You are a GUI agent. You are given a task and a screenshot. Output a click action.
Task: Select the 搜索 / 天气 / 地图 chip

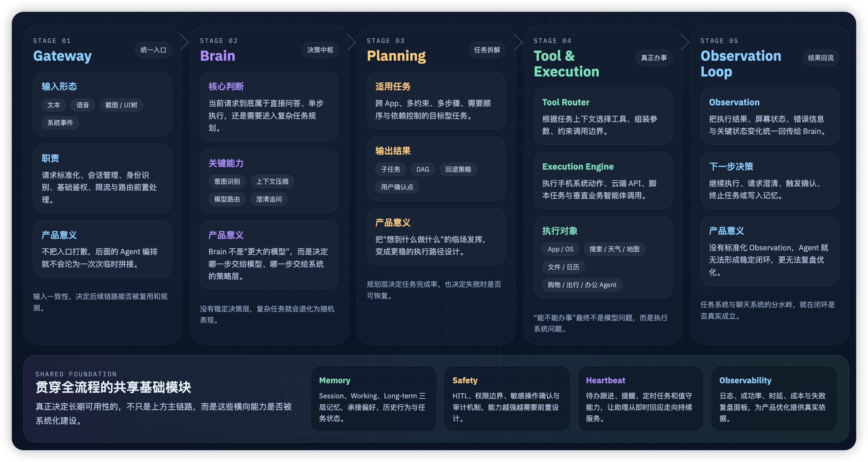point(614,249)
